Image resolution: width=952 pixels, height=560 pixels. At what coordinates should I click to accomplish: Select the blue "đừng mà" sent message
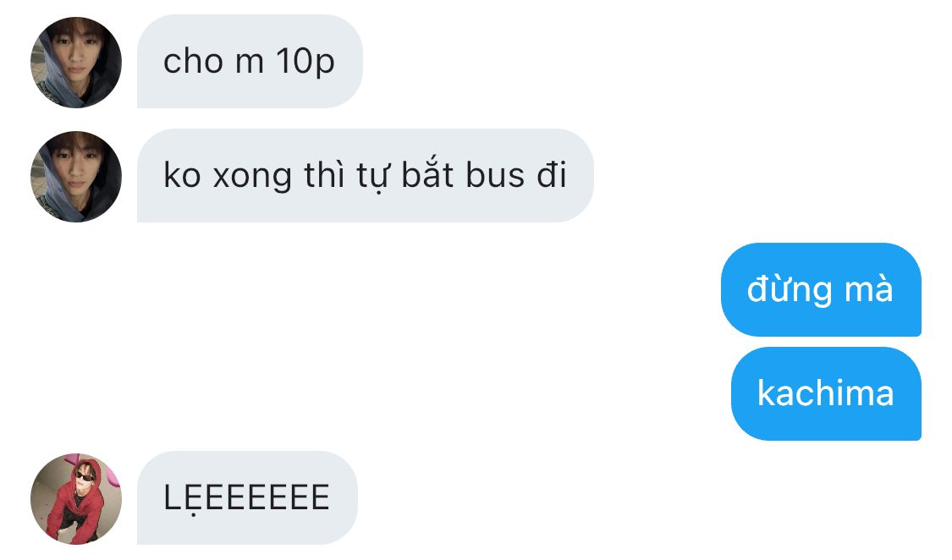(821, 289)
